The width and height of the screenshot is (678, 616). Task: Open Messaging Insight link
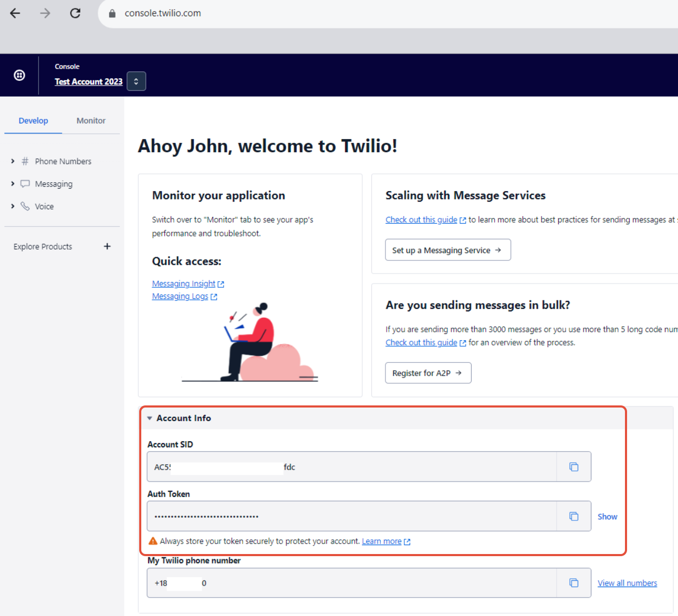pyautogui.click(x=184, y=284)
